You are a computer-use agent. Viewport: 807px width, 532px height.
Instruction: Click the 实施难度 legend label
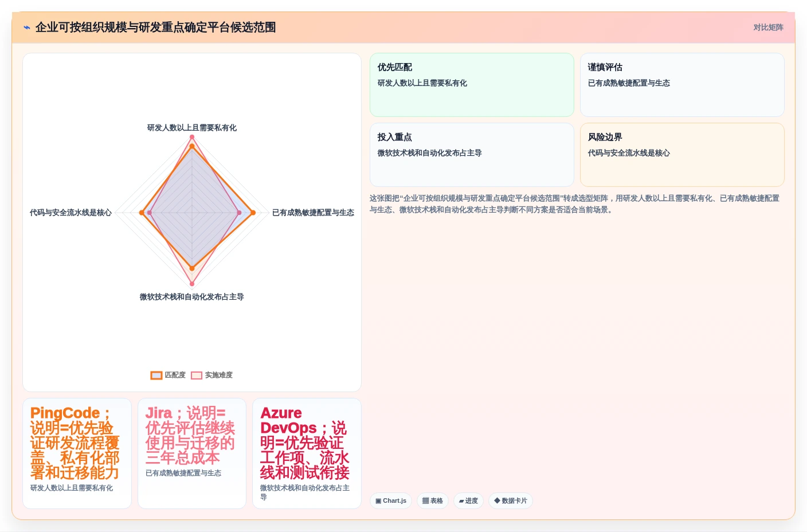click(219, 375)
